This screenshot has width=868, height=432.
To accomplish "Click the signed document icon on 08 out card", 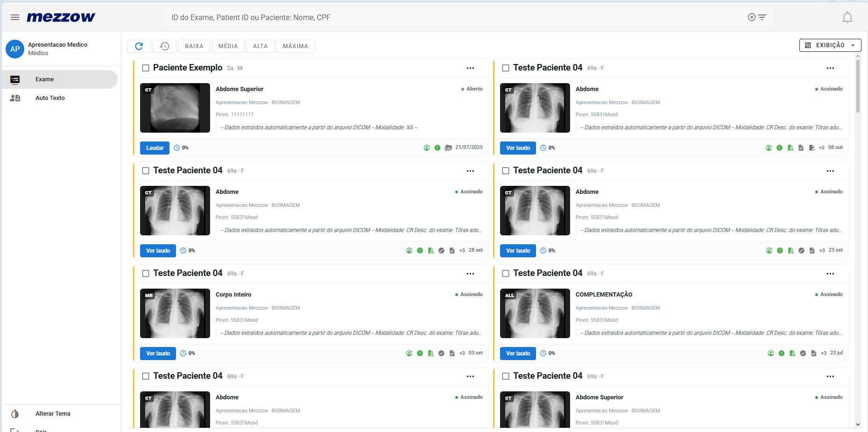I will coord(812,148).
